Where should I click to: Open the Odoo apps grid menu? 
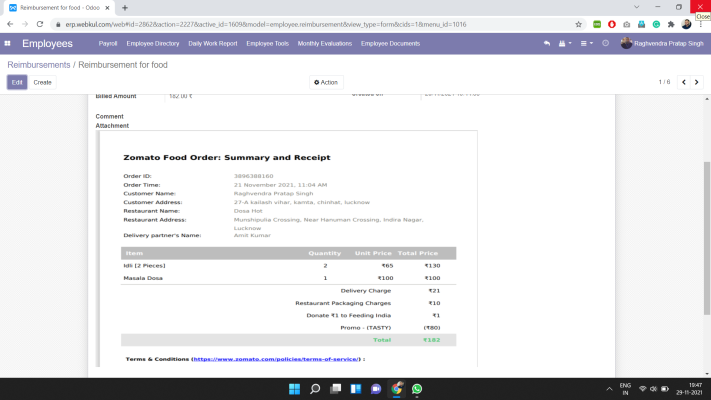tap(7, 44)
